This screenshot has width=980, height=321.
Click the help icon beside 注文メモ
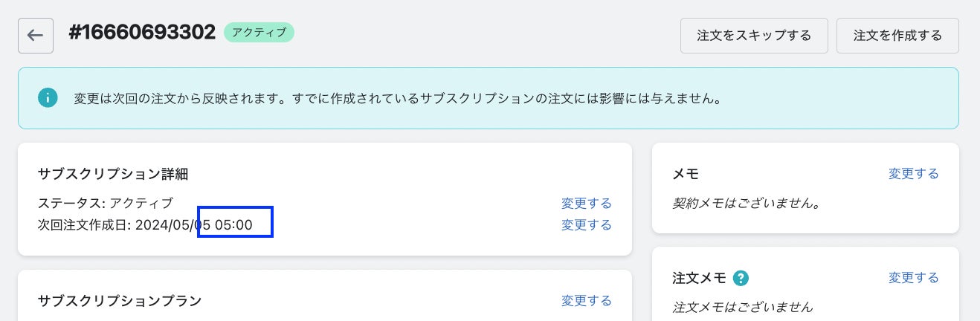coord(741,278)
